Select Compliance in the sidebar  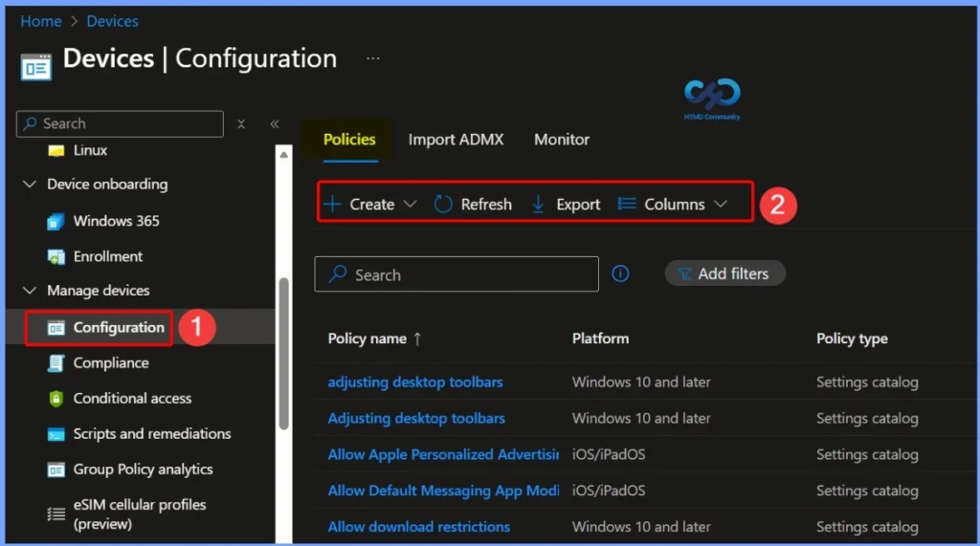[x=111, y=363]
